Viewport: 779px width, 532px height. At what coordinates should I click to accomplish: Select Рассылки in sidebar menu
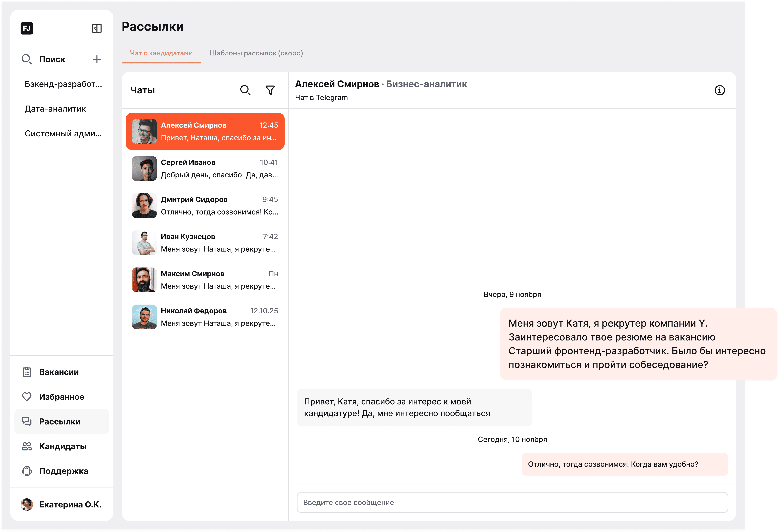click(x=60, y=421)
